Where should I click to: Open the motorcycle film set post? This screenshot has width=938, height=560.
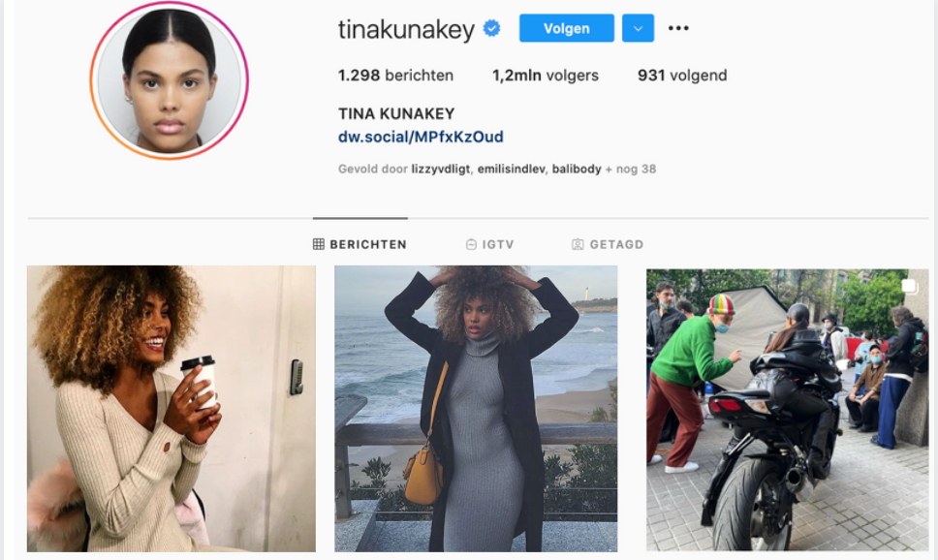(787, 410)
